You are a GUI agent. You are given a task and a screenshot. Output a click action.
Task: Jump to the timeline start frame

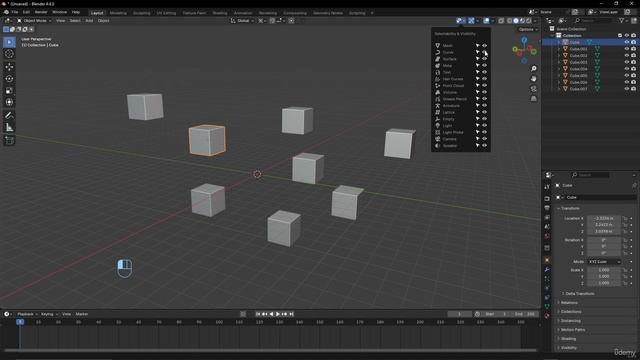point(258,314)
